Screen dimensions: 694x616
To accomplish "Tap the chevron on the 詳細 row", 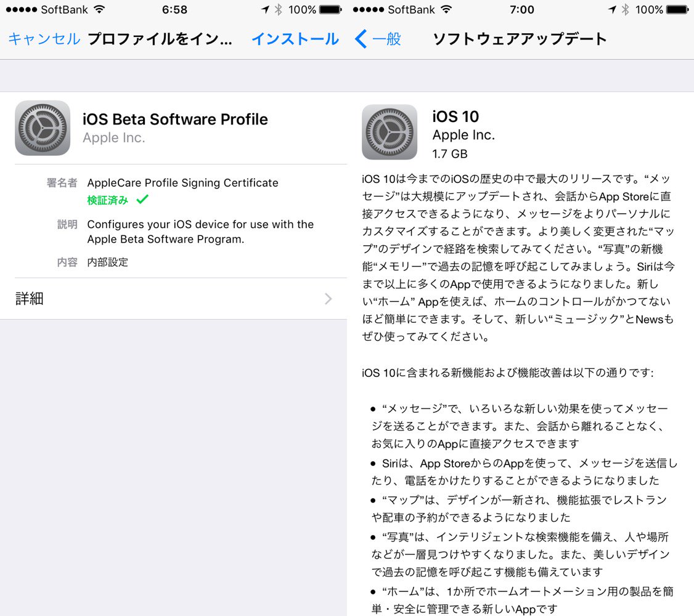I will click(x=329, y=299).
